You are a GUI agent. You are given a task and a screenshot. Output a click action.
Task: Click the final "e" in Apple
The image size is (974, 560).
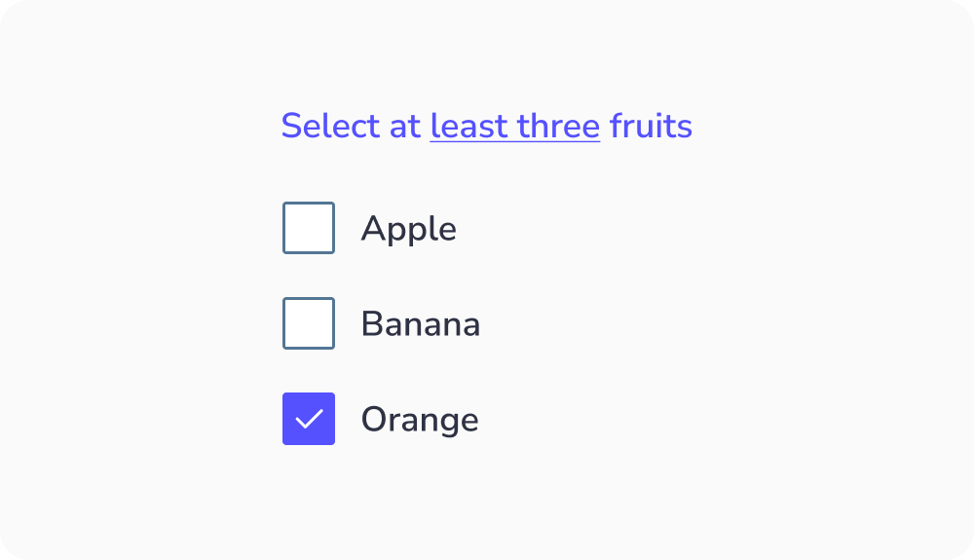pos(447,231)
